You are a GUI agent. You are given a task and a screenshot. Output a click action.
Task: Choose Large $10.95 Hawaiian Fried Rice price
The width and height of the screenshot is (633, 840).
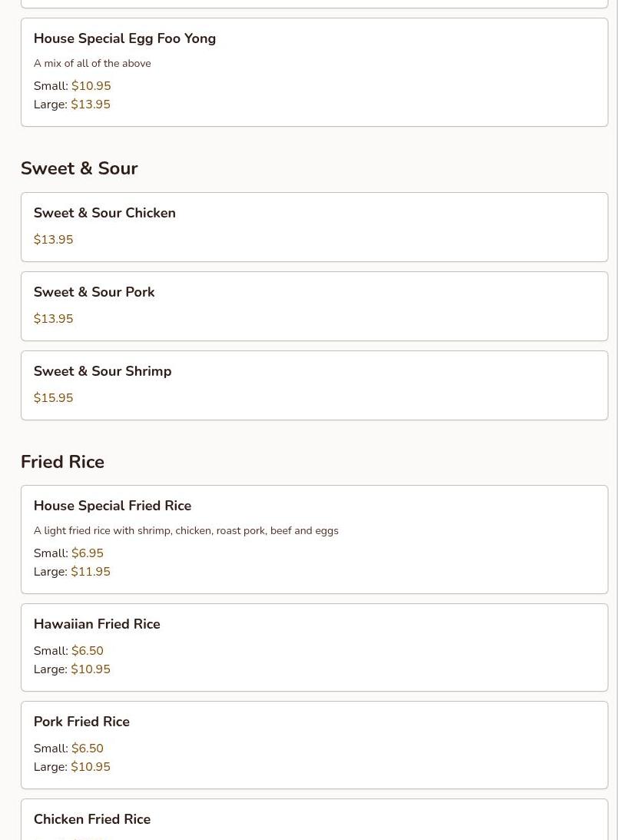(x=90, y=669)
